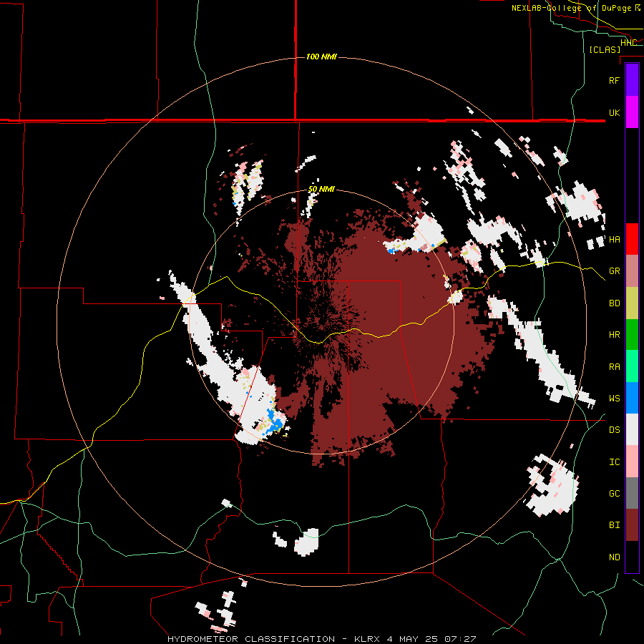Click the gray GC color swatch

632,493
